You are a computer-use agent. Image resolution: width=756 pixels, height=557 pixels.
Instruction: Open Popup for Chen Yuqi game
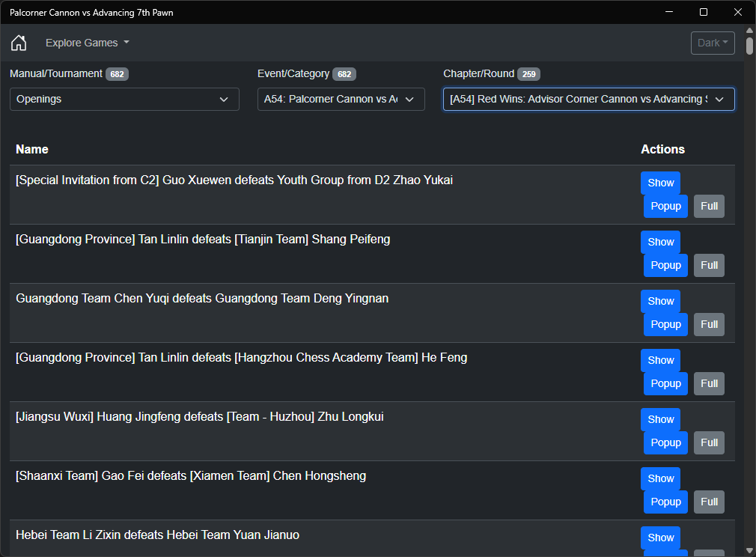665,324
